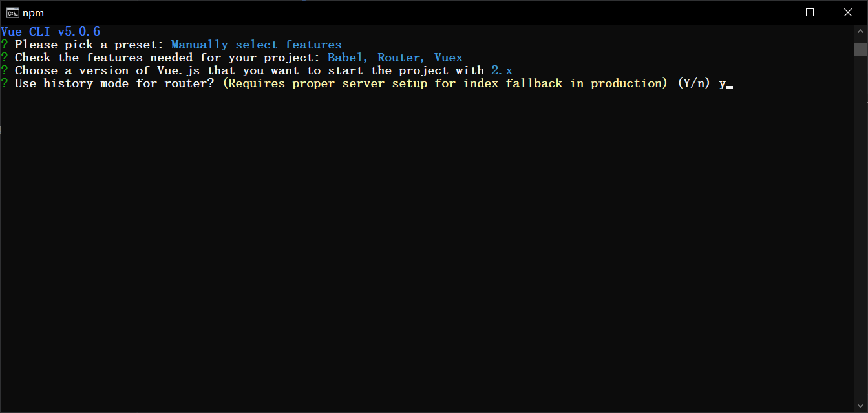Viewport: 868px width, 413px height.
Task: Click the Vue CLI v5.0.6 header line
Action: point(50,31)
